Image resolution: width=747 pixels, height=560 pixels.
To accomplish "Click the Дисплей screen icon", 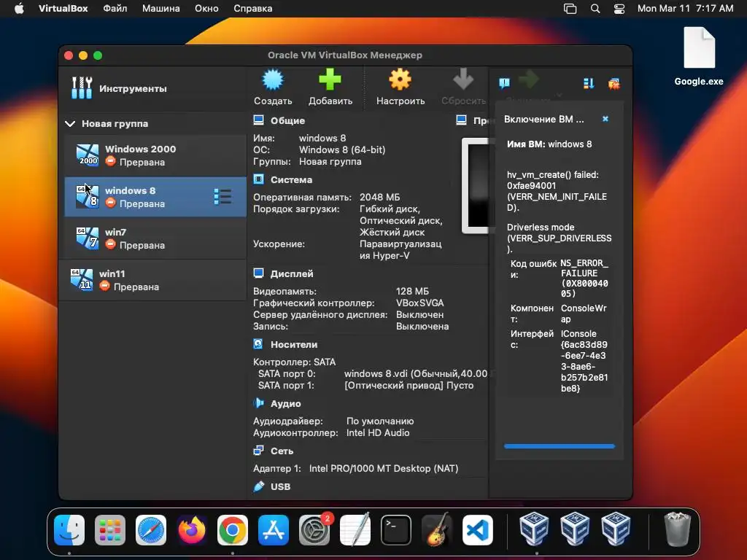I will [259, 273].
